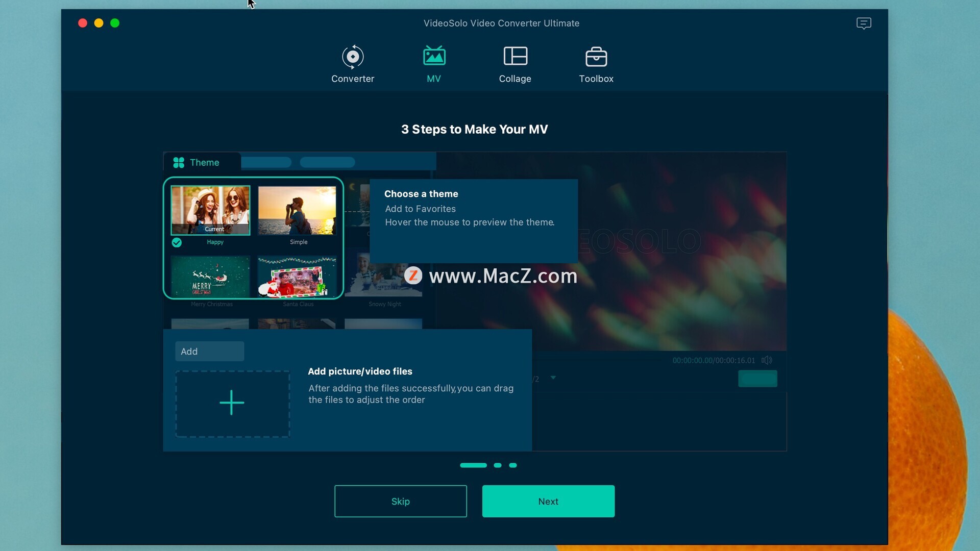Maximize the window with green button

(115, 23)
